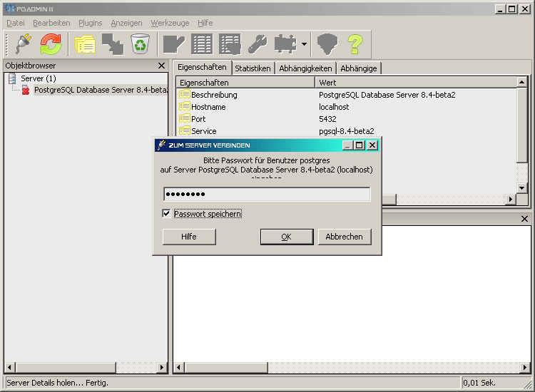Image resolution: width=535 pixels, height=392 pixels.
Task: Click the filtered data view icon
Action: [x=230, y=44]
